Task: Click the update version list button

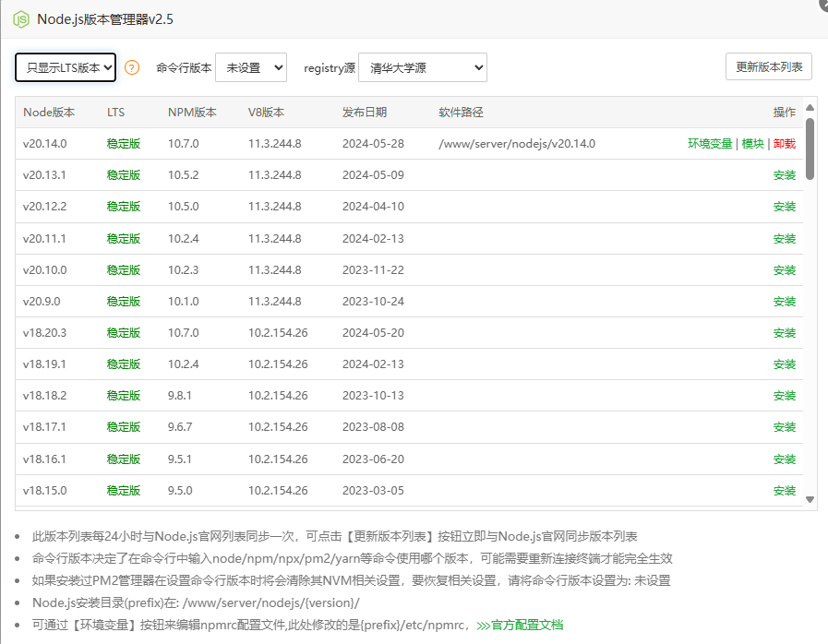Action: (x=768, y=66)
